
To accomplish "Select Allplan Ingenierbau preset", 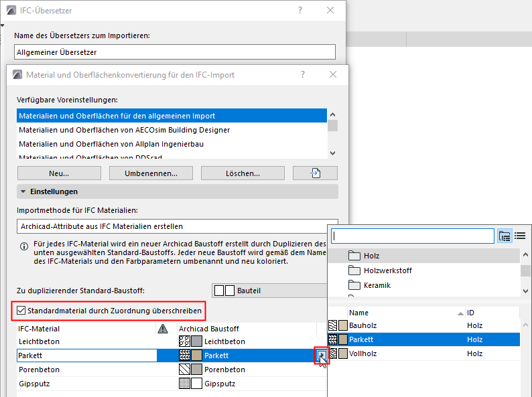I will tap(172, 144).
